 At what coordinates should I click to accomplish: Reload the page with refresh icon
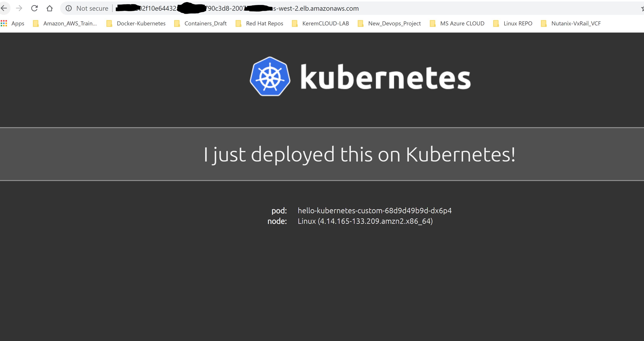click(x=34, y=8)
